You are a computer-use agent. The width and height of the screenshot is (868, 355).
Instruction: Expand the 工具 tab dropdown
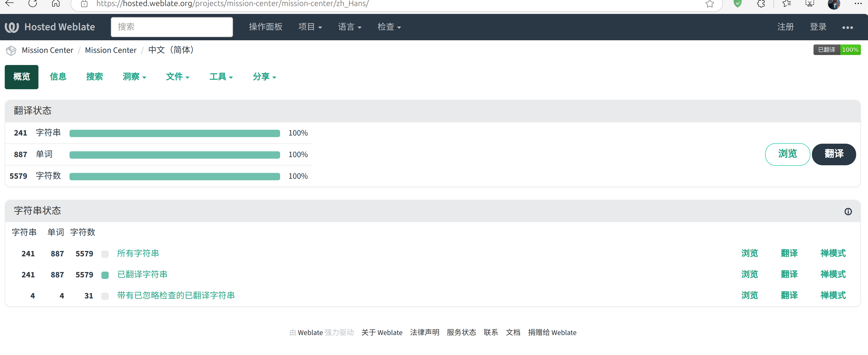coord(221,77)
